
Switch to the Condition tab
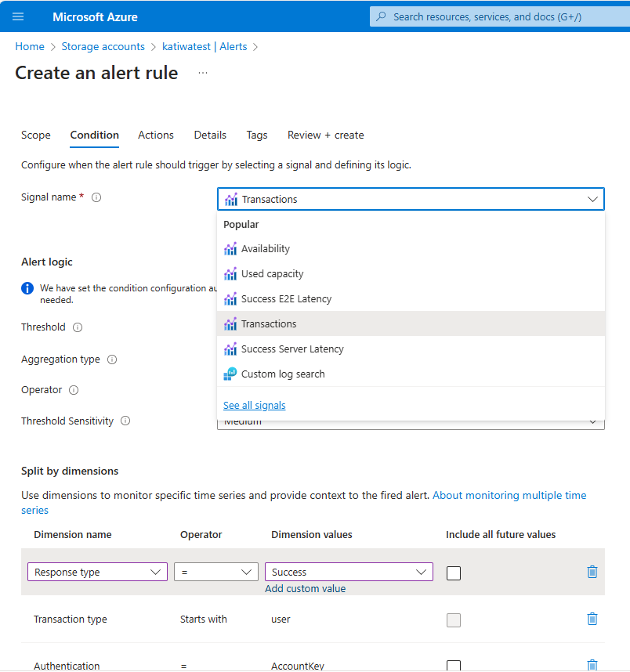[94, 135]
